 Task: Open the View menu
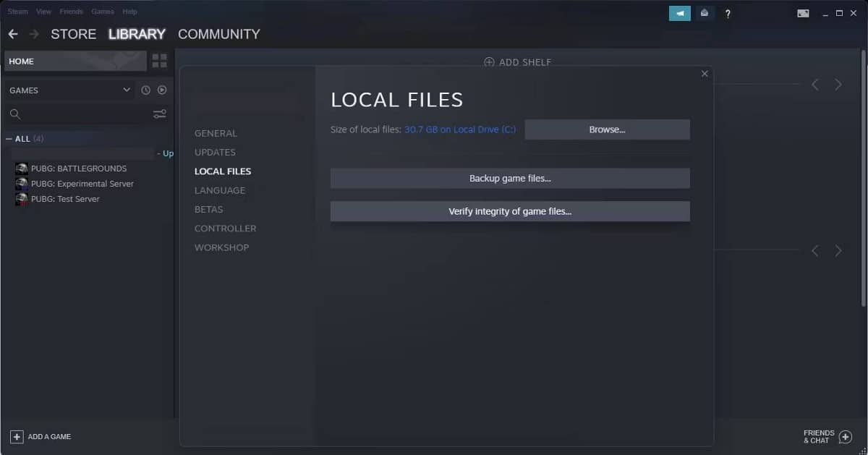click(x=43, y=11)
